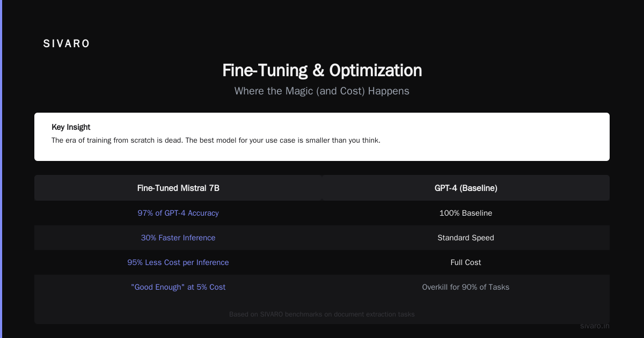
Task: Click the SIVARO logo text
Action: (x=67, y=44)
